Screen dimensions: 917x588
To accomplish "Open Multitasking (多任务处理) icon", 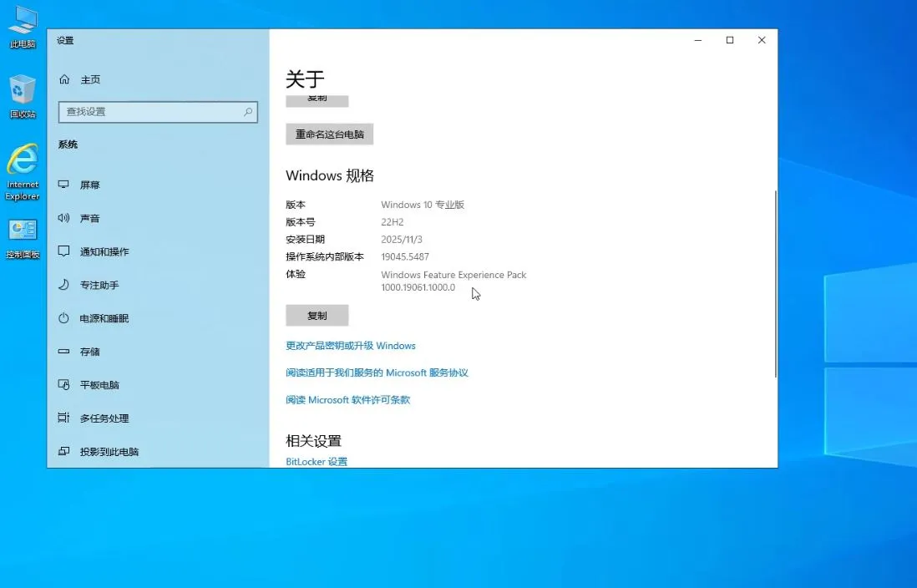I will coord(64,418).
